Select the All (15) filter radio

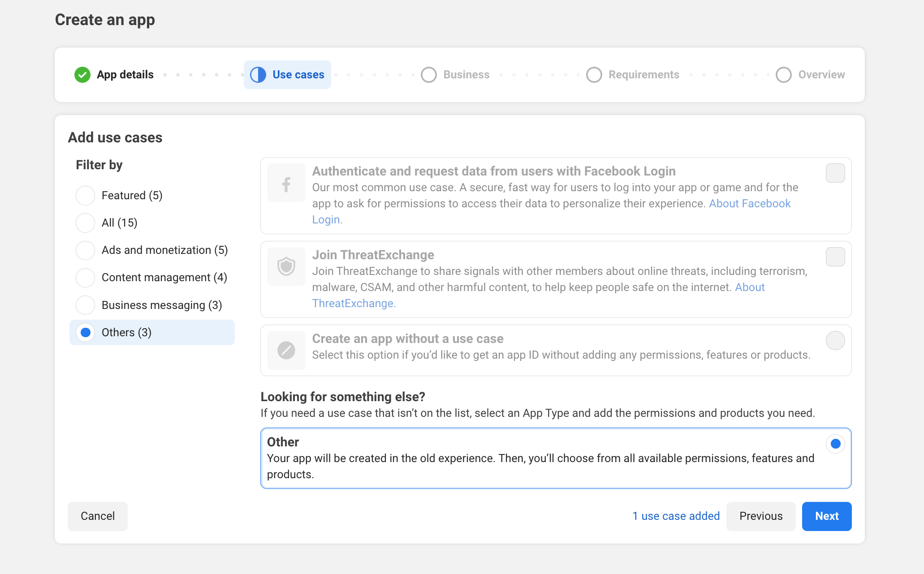point(85,223)
